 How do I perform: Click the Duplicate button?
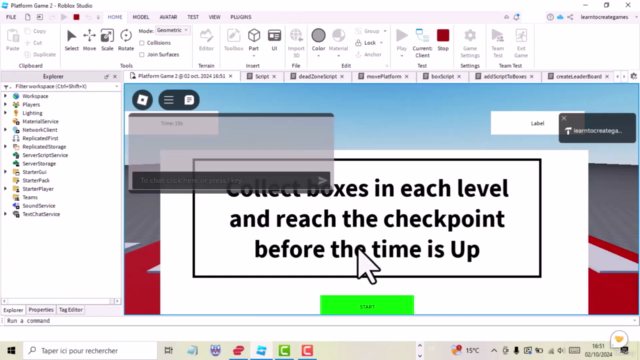tap(40, 55)
